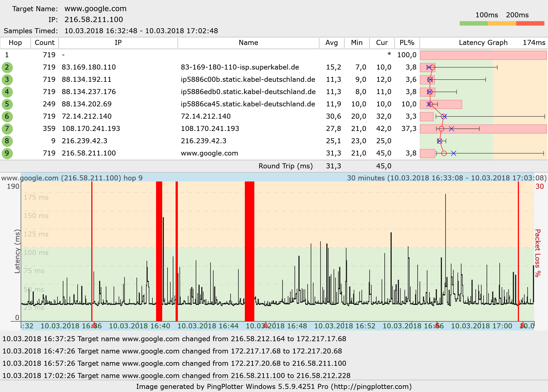
Task: Click the Latency Graph column header
Action: pos(483,43)
